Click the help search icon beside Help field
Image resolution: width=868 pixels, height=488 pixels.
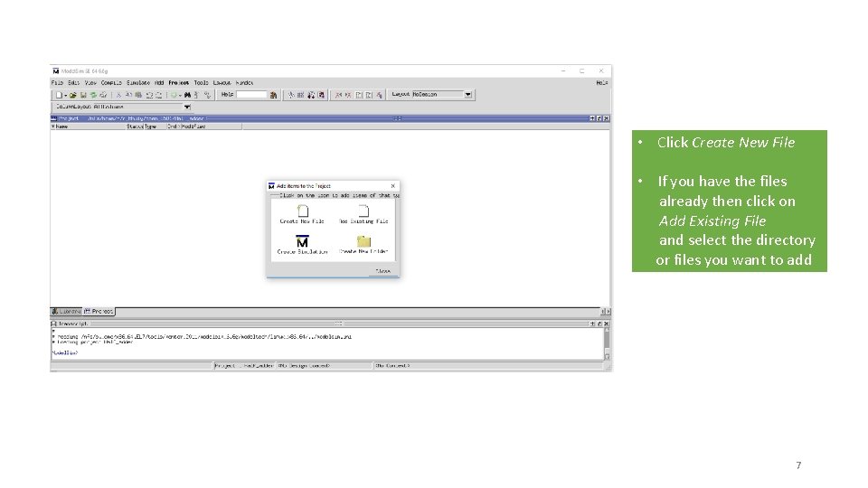tap(273, 95)
